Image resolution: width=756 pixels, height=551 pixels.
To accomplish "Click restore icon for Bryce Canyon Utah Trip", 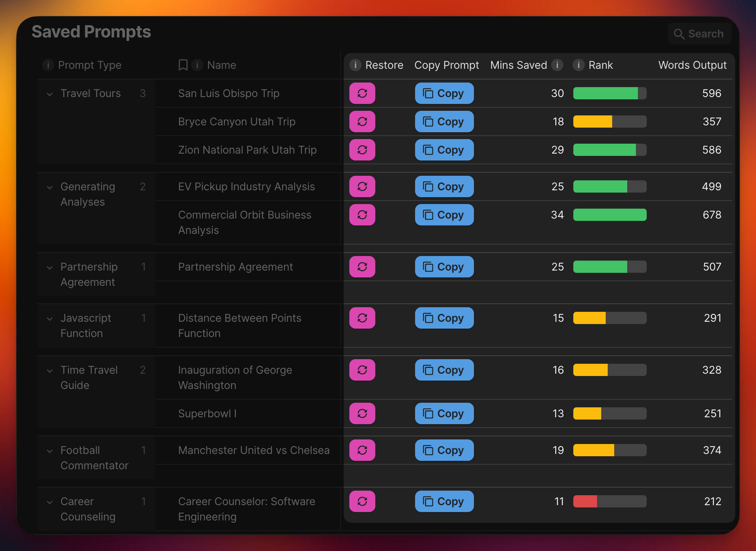I will point(362,122).
